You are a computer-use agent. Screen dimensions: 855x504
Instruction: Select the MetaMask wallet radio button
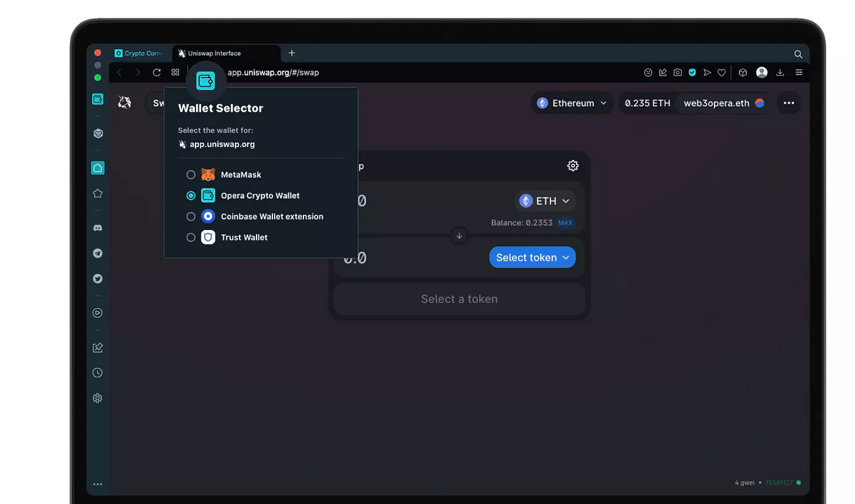(191, 174)
